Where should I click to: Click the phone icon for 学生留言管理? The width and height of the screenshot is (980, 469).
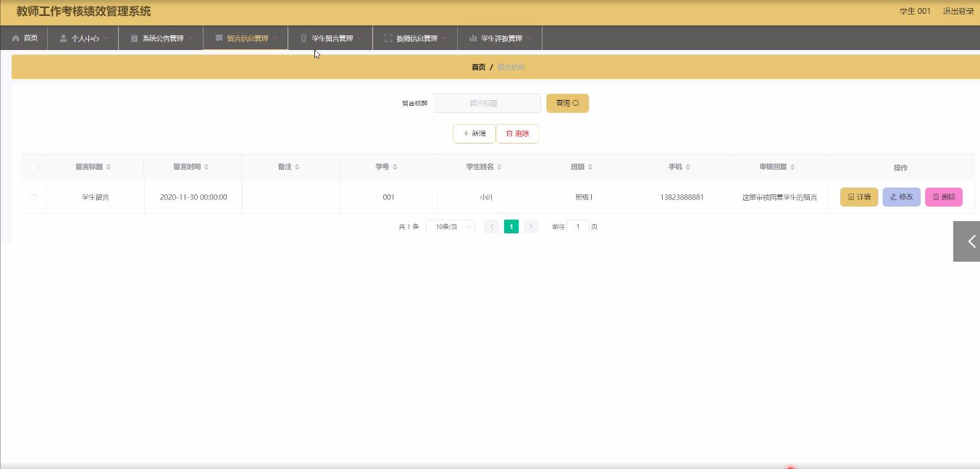point(303,38)
